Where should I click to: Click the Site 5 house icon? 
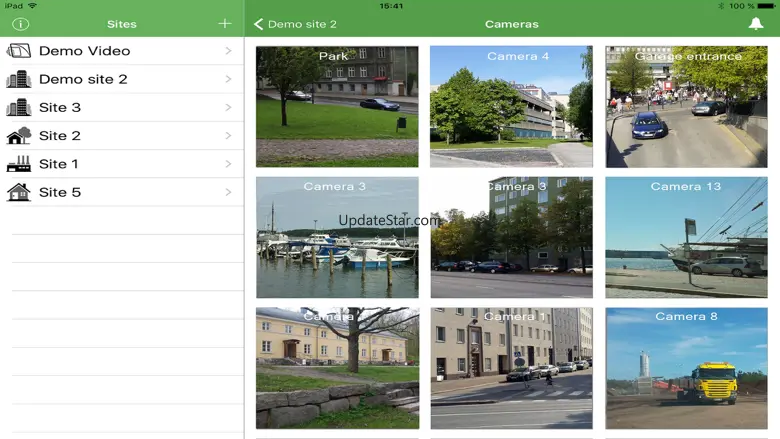coord(19,192)
